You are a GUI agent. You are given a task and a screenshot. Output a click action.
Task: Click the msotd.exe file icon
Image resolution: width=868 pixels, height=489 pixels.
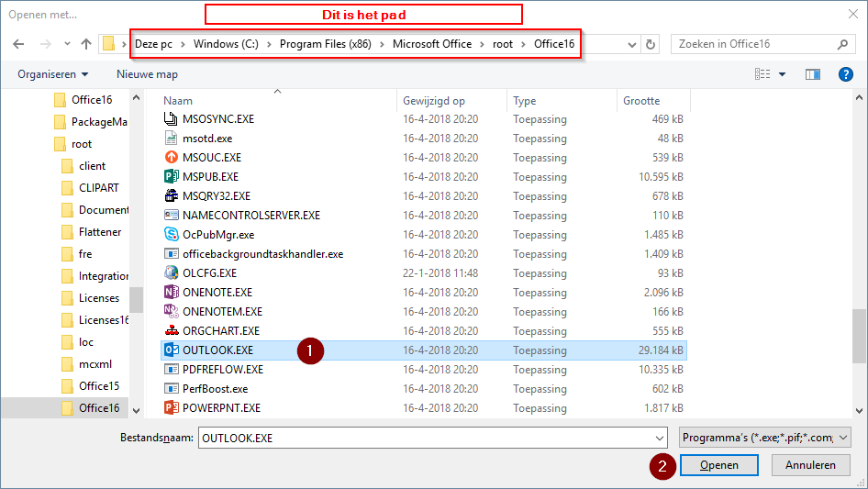tap(171, 139)
